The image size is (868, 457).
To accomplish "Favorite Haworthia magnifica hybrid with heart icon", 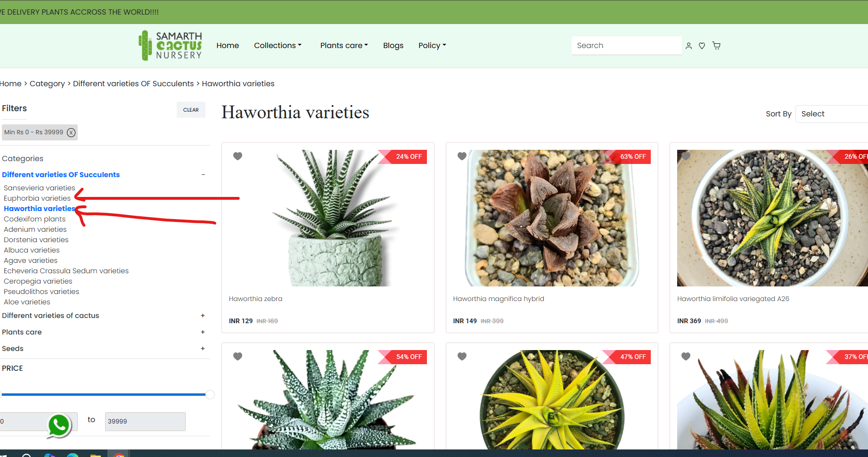I will pyautogui.click(x=462, y=156).
